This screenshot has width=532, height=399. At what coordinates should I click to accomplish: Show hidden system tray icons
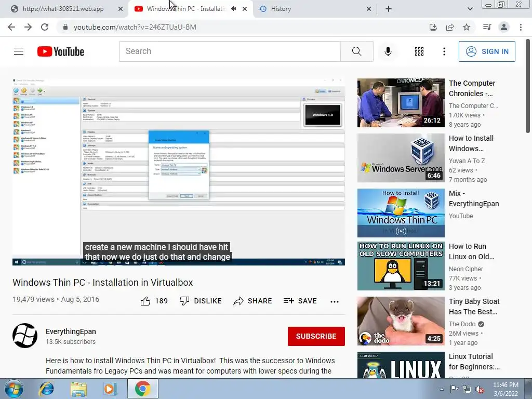pos(442,389)
